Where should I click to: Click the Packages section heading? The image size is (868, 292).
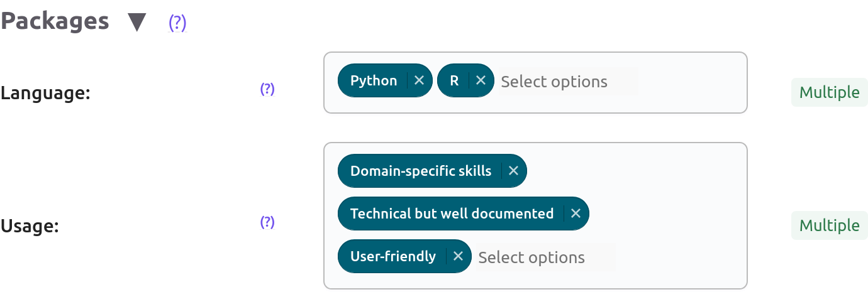55,21
